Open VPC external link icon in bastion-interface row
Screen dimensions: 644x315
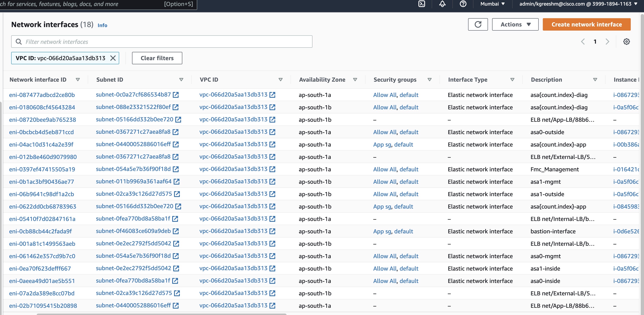click(x=273, y=231)
